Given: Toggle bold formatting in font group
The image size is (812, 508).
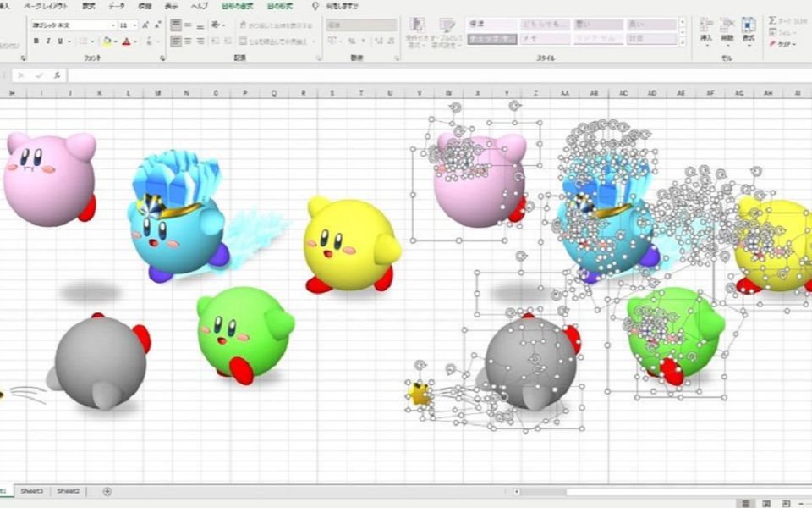Looking at the screenshot, I should click(x=36, y=41).
